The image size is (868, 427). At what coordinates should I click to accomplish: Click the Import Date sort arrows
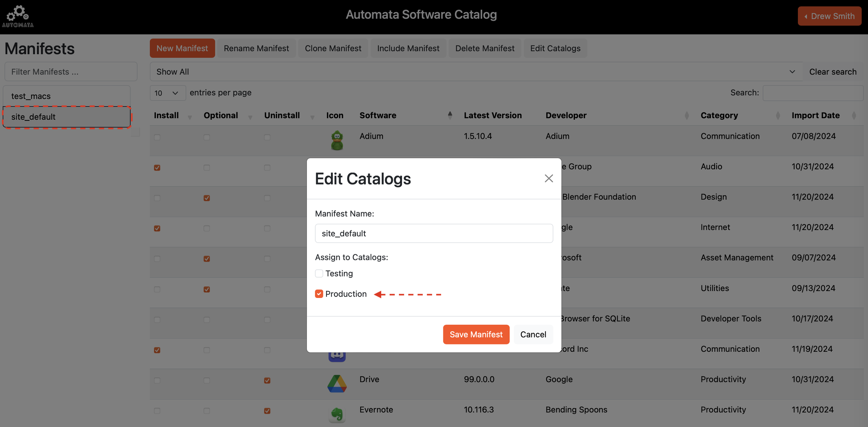tap(854, 116)
